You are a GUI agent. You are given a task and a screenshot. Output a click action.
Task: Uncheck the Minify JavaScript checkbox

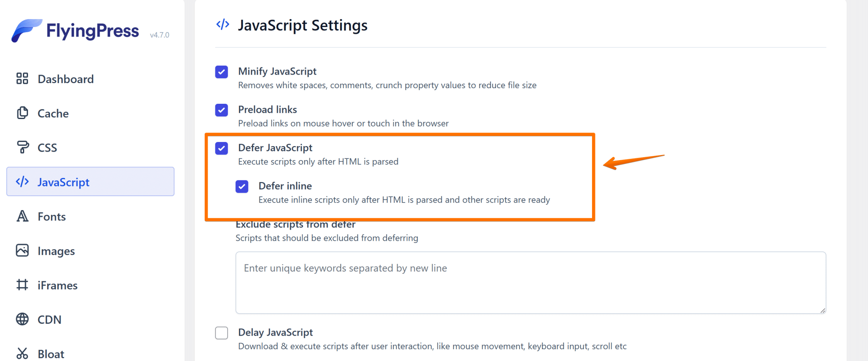(222, 72)
